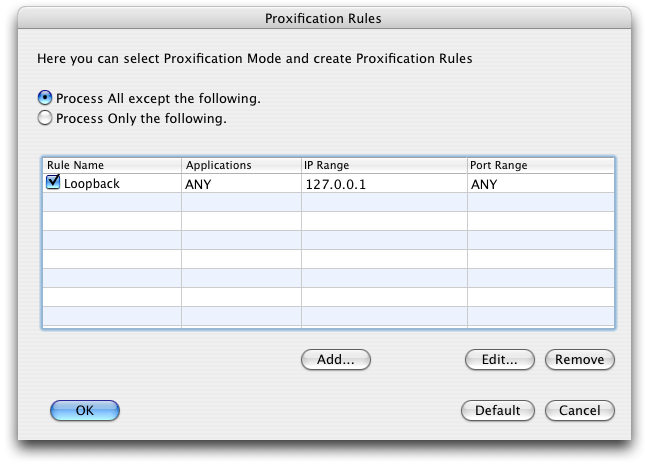This screenshot has width=645, height=465.
Task: Sort by the Applications column header
Action: click(x=240, y=165)
